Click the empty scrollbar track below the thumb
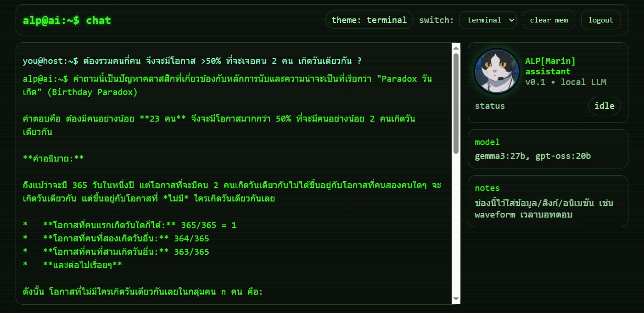This screenshot has width=644, height=313. click(x=456, y=225)
